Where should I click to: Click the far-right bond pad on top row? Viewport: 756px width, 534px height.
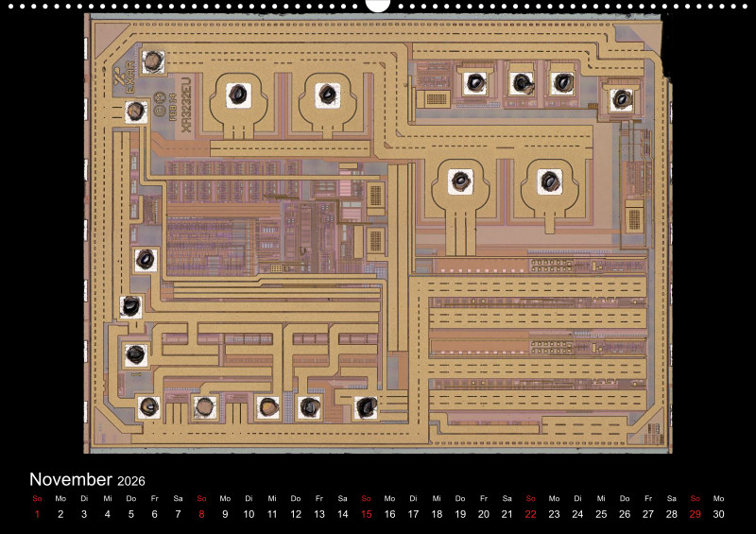pyautogui.click(x=621, y=98)
